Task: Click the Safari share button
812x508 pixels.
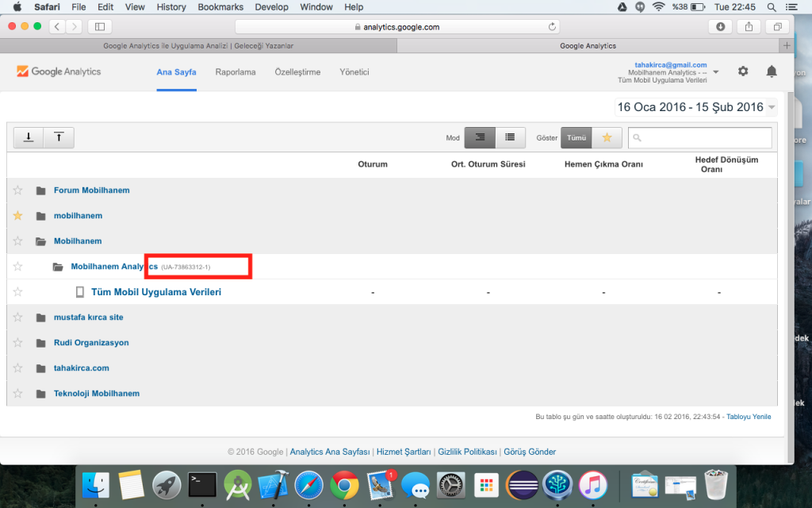Action: (749, 26)
